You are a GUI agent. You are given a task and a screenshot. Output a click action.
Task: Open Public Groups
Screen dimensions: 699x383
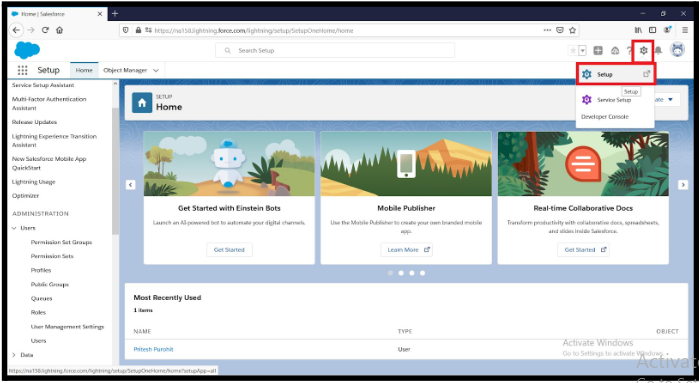(49, 284)
